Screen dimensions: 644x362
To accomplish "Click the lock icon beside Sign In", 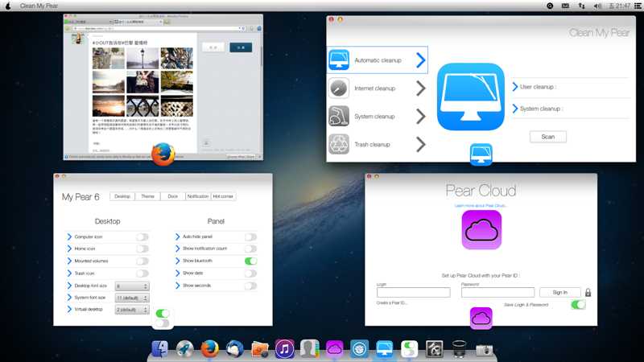I will (x=588, y=293).
